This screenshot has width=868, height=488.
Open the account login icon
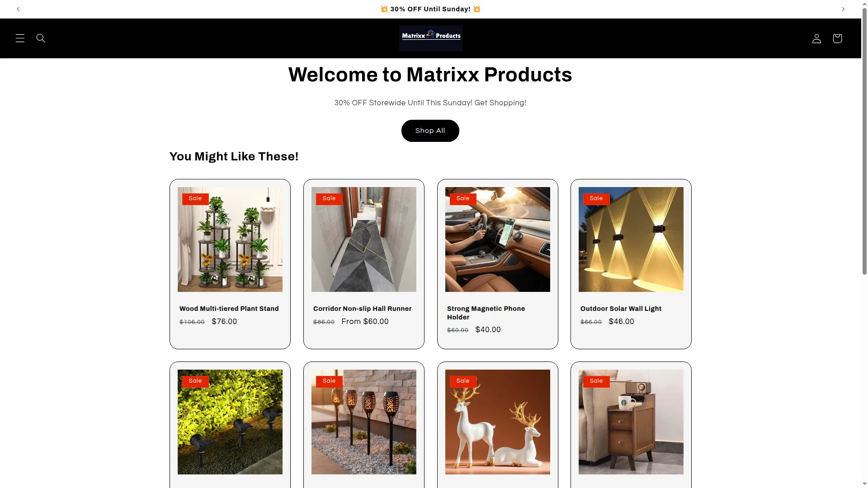pos(816,38)
